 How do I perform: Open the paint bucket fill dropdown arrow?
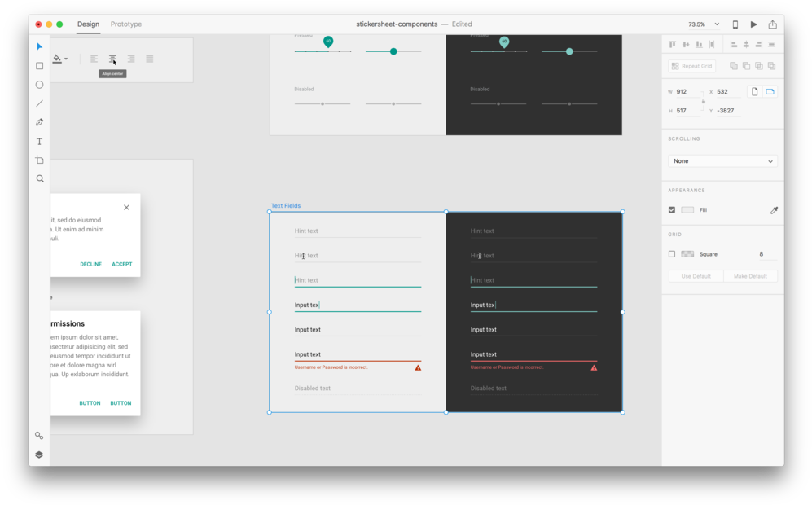click(66, 59)
